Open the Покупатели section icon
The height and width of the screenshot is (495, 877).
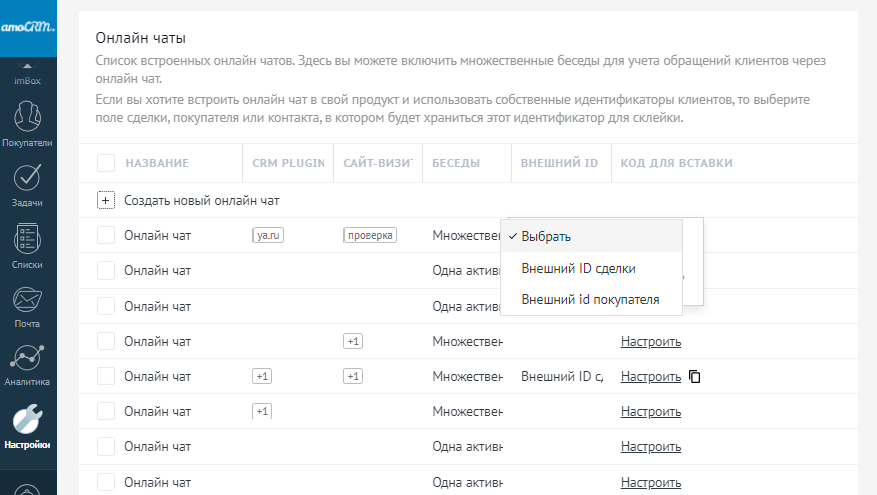tap(28, 116)
